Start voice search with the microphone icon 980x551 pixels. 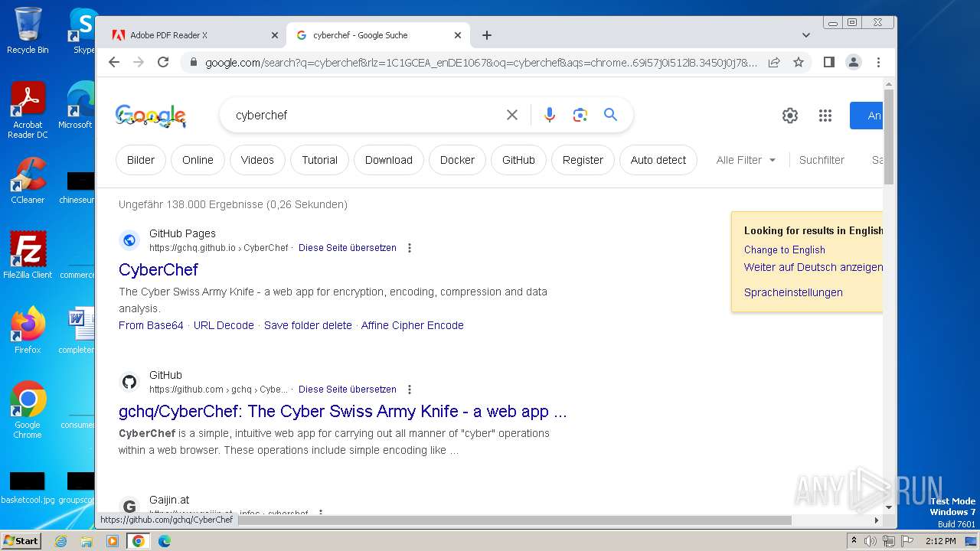(x=550, y=115)
